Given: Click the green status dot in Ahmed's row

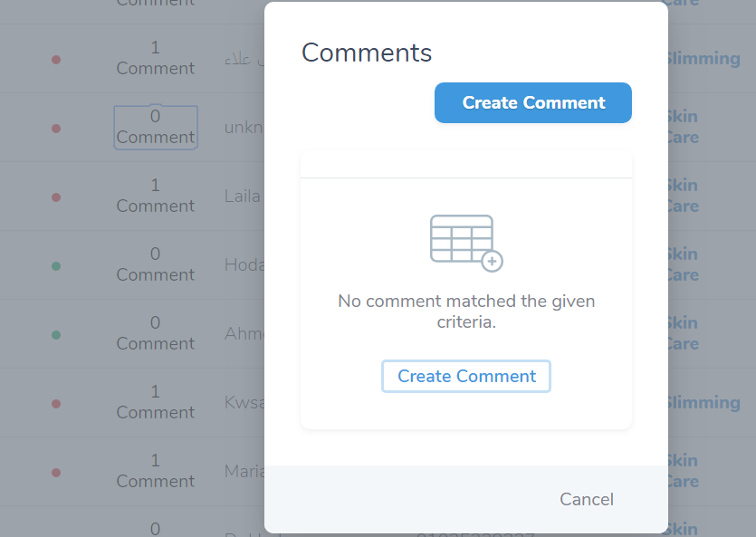Looking at the screenshot, I should (56, 335).
